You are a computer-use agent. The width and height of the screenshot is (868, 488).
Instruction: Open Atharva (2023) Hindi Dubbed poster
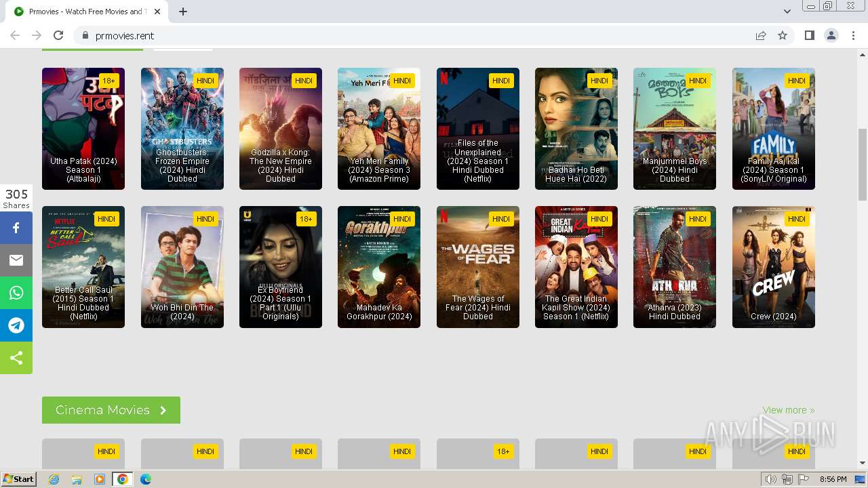[x=675, y=267]
